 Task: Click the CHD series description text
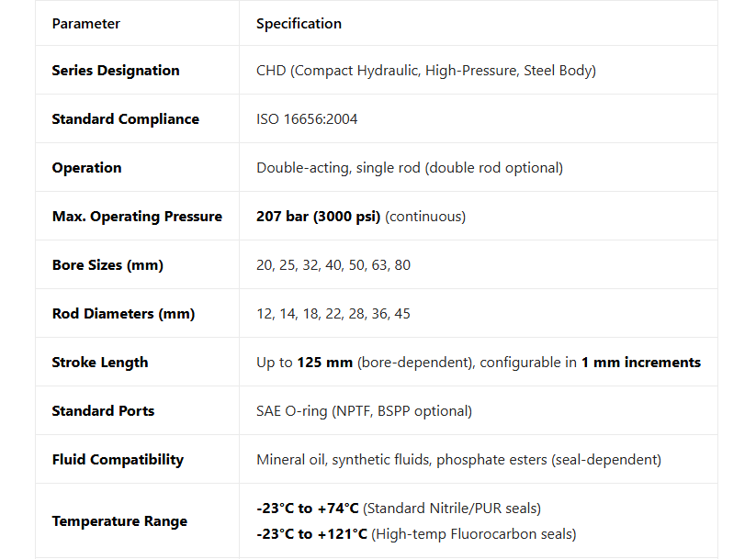click(425, 71)
